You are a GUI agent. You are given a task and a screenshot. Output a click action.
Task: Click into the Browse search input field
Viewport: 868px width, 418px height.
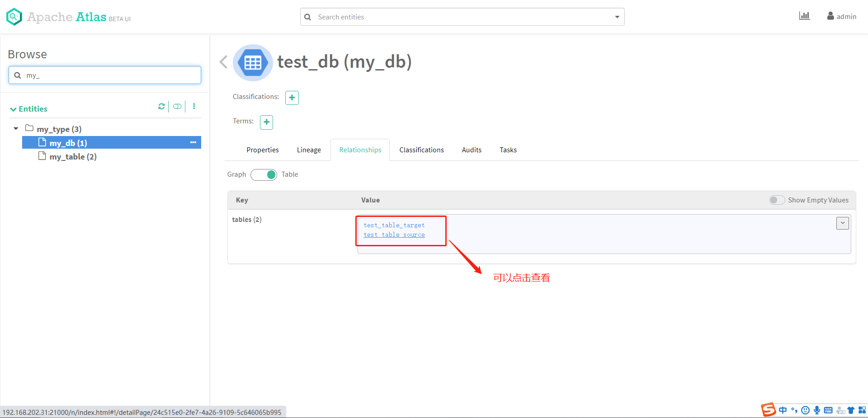(x=105, y=75)
